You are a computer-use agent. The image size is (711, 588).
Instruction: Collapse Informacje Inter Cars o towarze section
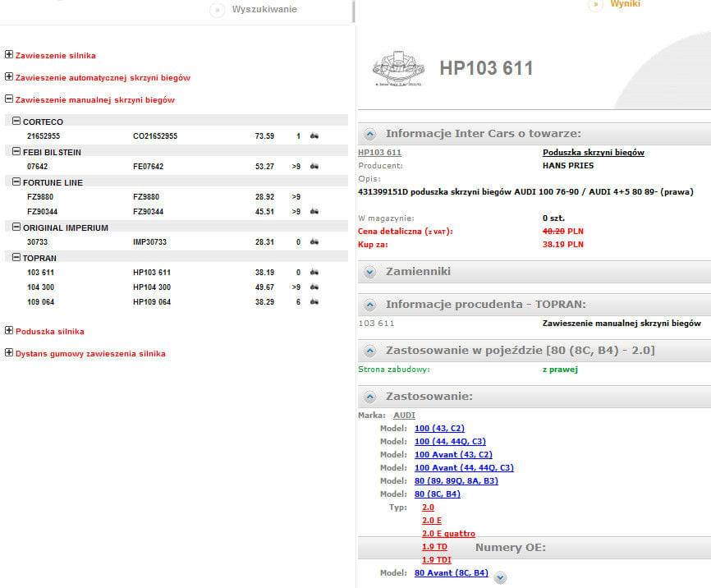point(370,134)
